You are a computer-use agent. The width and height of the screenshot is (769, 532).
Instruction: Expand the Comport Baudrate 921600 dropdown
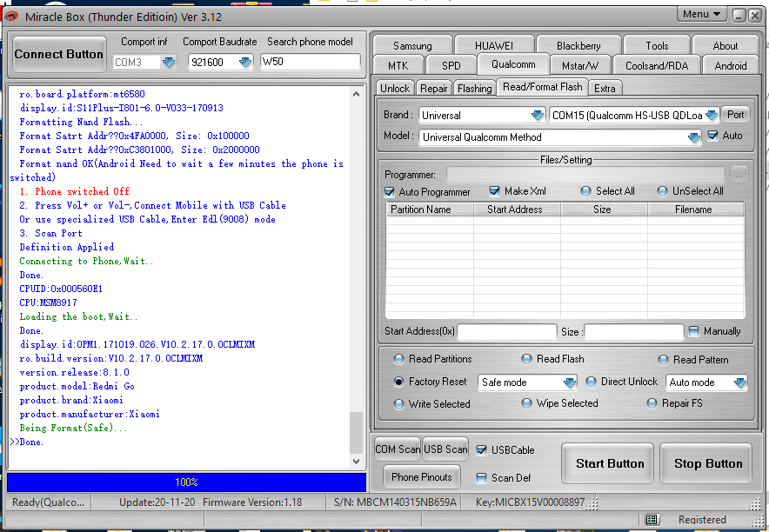click(x=245, y=63)
